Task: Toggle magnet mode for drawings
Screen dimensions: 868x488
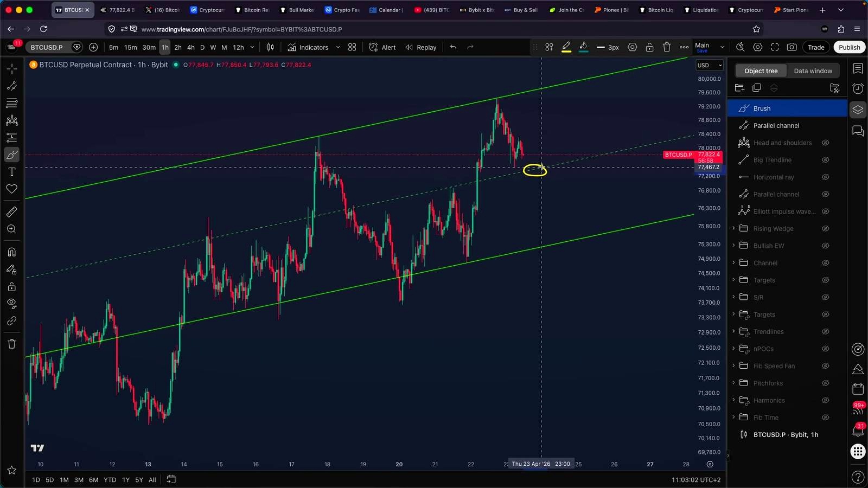Action: 12,252
